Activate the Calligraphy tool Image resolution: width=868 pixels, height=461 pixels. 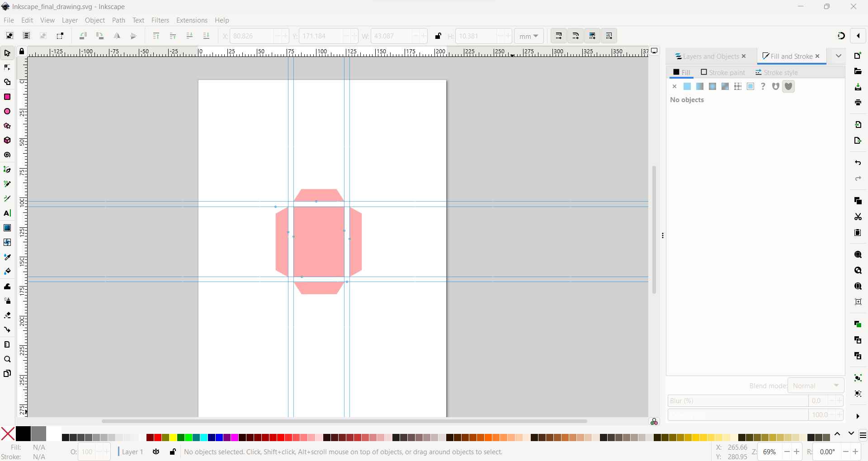(x=7, y=198)
